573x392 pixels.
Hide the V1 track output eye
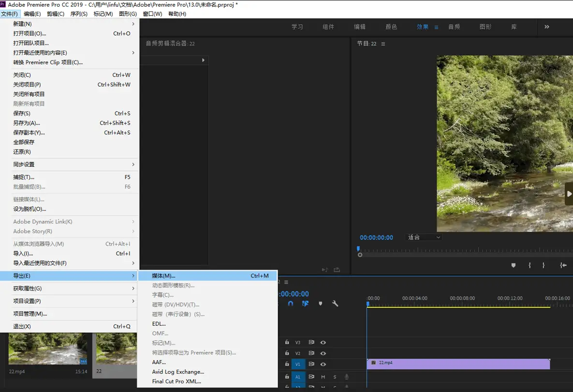323,364
